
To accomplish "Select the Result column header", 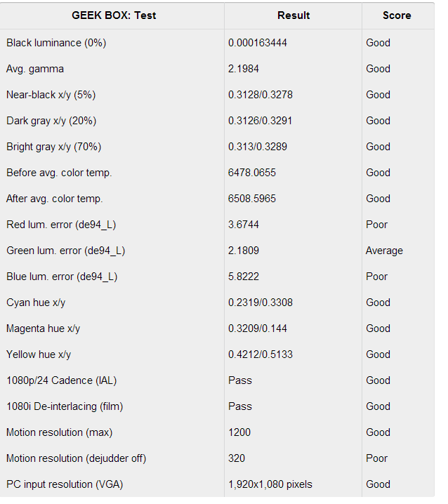I will point(294,15).
